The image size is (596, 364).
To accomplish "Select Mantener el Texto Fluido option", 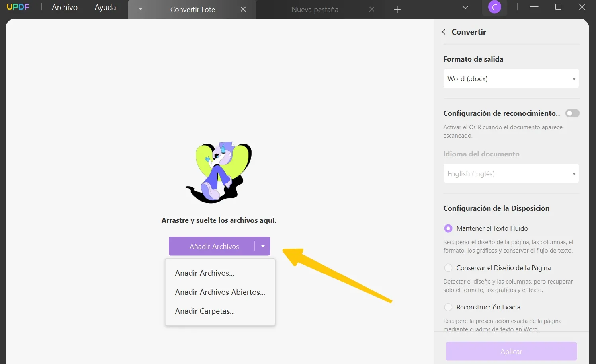I will [448, 228].
